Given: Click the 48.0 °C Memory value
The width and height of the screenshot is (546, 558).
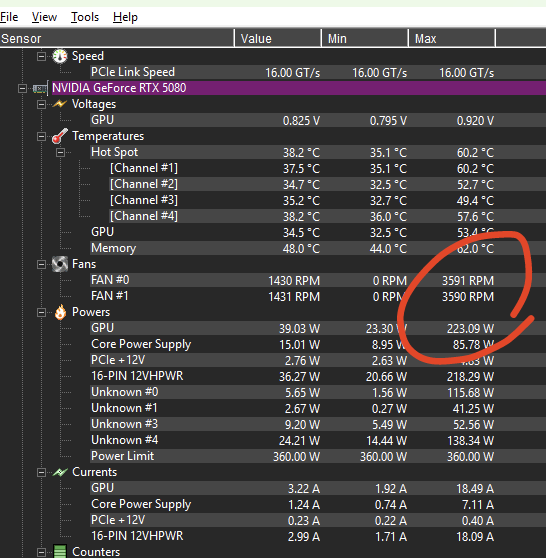Looking at the screenshot, I should pos(301,249).
